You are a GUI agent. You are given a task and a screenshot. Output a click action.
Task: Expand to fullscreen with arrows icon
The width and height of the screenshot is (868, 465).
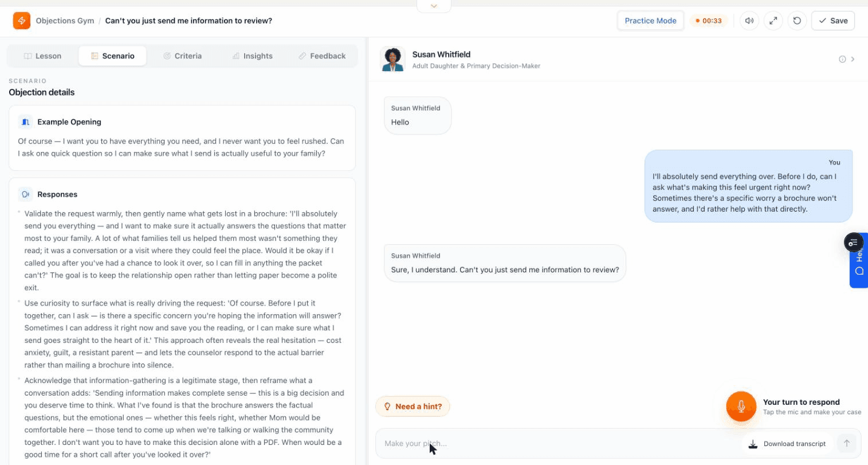point(773,21)
